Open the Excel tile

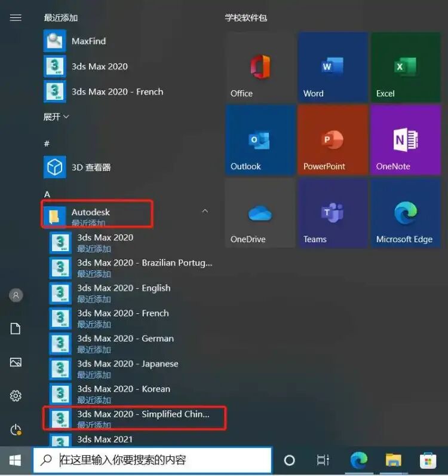point(406,67)
